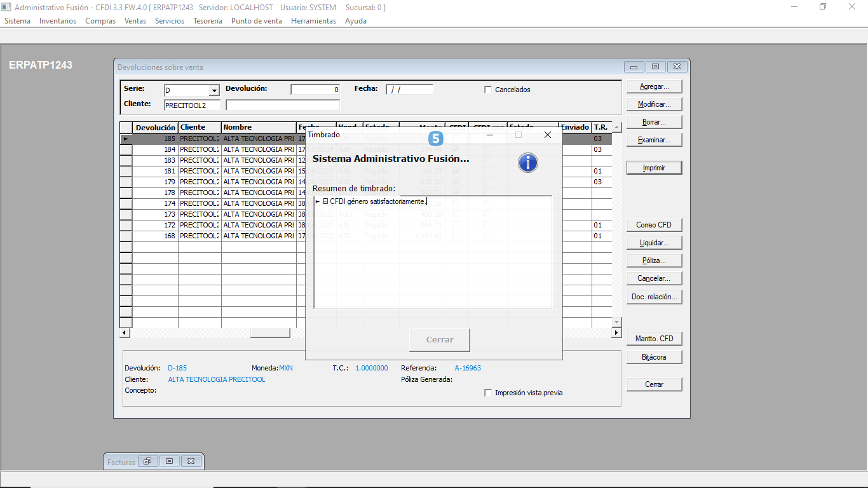The image size is (868, 488).
Task: Click the Cliente code field PRECITOOL2
Action: tap(193, 105)
